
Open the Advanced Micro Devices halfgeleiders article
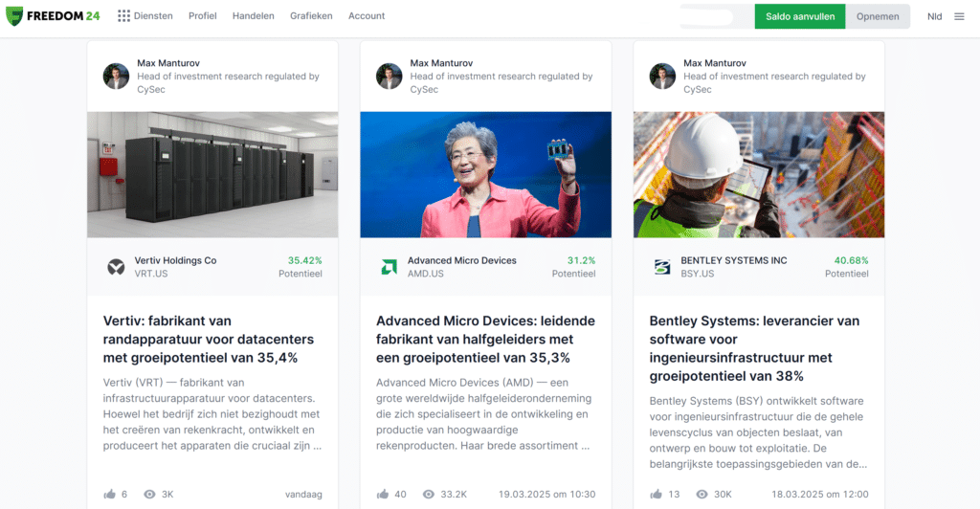[x=485, y=339]
